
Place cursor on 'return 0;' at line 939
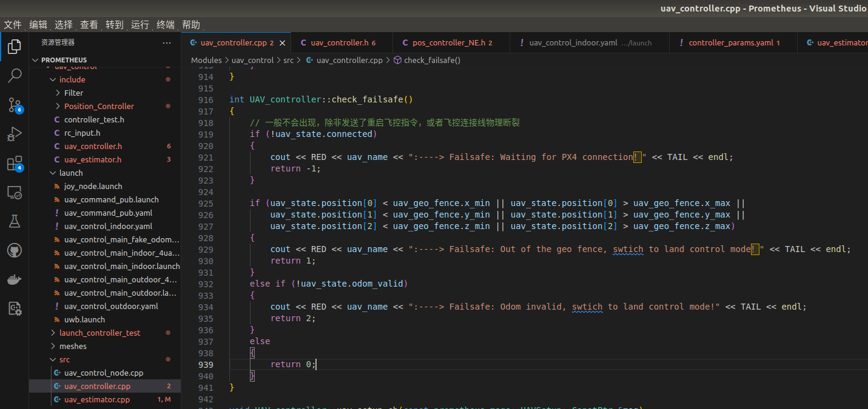pyautogui.click(x=293, y=364)
